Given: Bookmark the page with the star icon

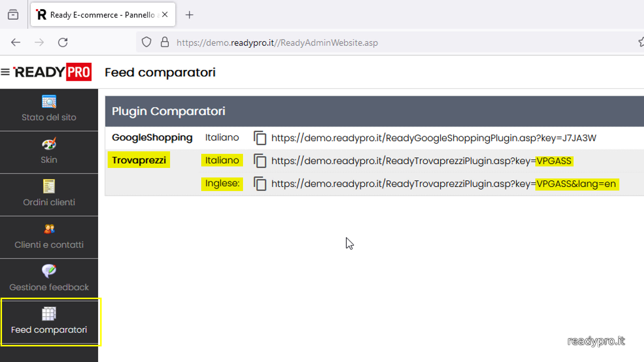Looking at the screenshot, I should point(640,42).
